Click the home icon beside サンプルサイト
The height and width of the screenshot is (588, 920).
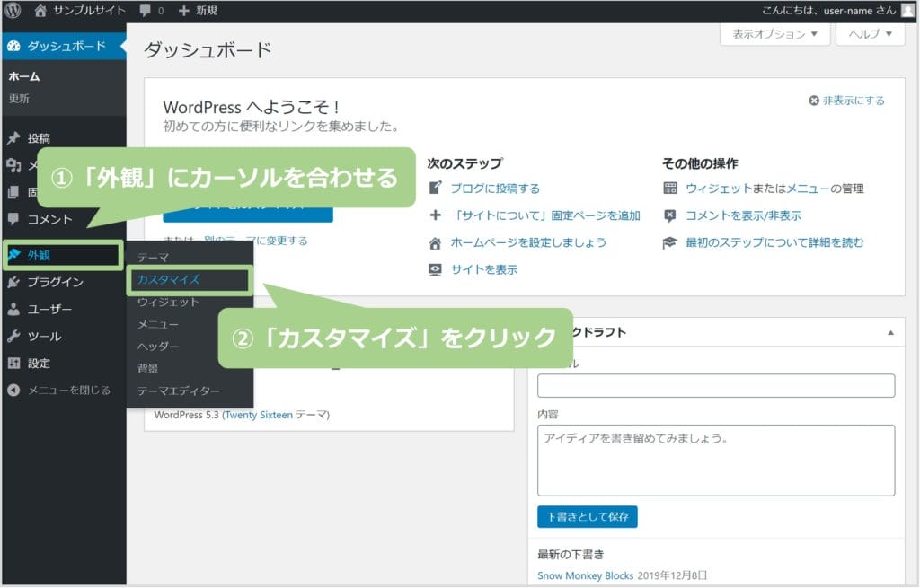coord(40,10)
